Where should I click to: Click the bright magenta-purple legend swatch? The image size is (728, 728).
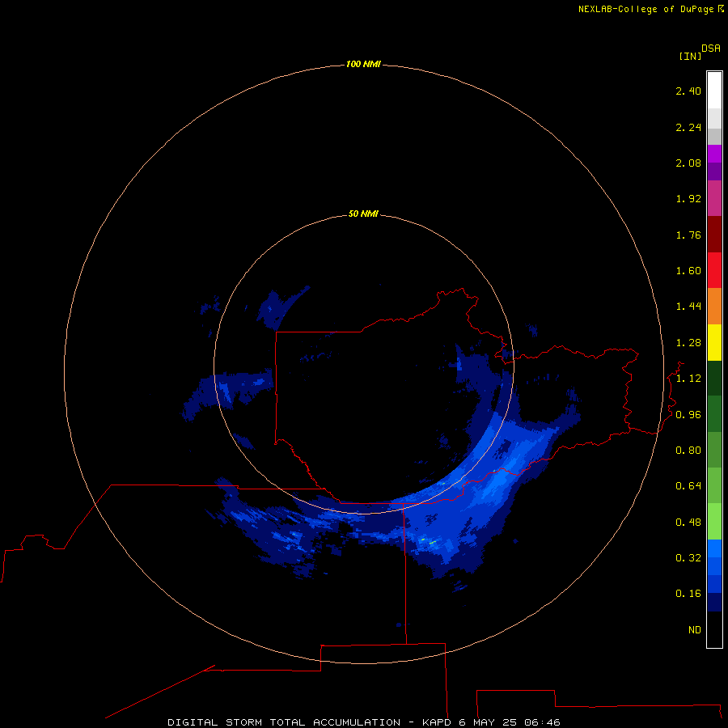point(714,154)
